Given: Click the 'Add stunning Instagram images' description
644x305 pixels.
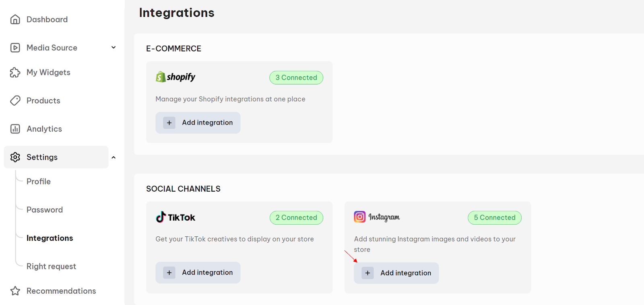Looking at the screenshot, I should coord(435,244).
